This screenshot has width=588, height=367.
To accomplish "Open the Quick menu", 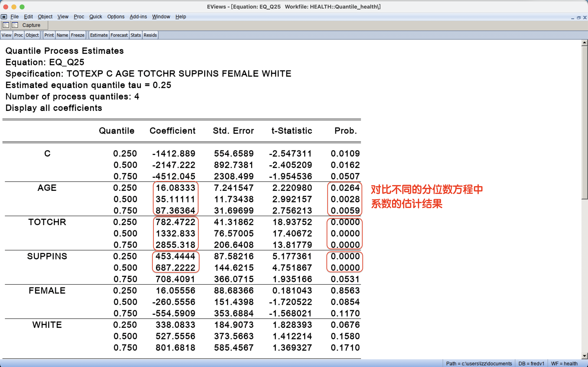I will (96, 17).
